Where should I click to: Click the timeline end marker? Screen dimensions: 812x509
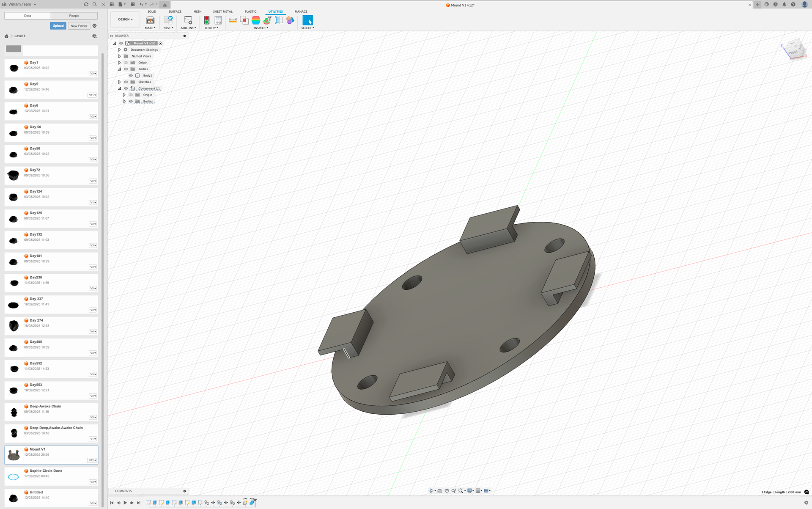[x=255, y=502]
